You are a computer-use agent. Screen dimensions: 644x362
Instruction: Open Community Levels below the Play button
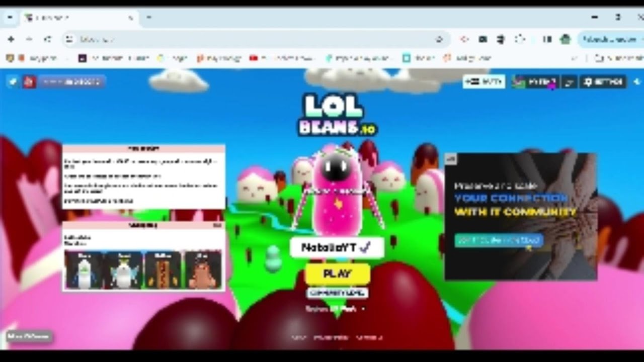tap(338, 293)
